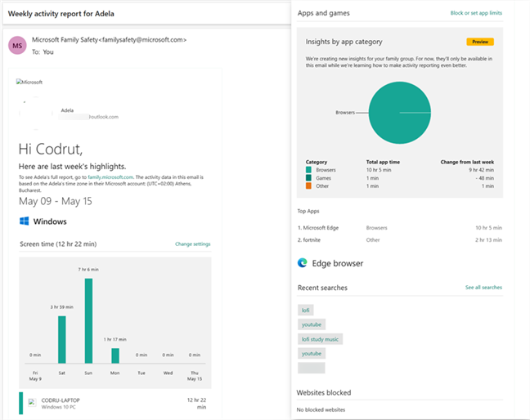Click the Sunday 7 hr 6 min bar
The height and width of the screenshot is (420, 530).
88,321
